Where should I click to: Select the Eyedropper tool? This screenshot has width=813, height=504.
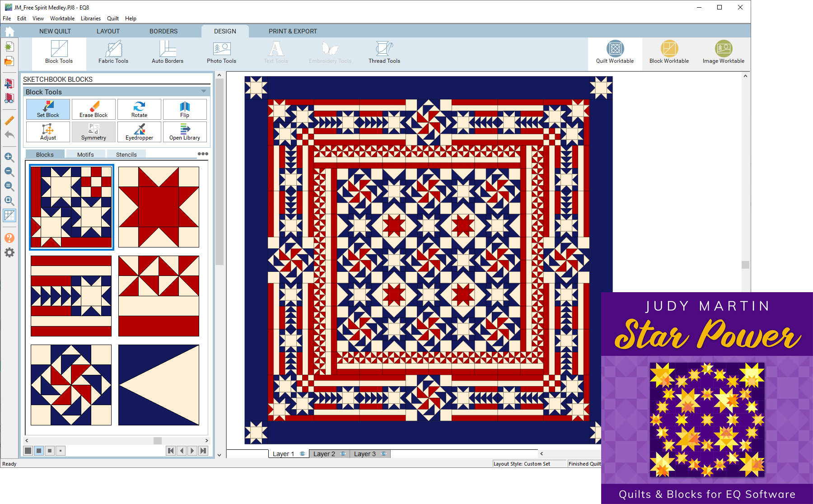tap(139, 132)
